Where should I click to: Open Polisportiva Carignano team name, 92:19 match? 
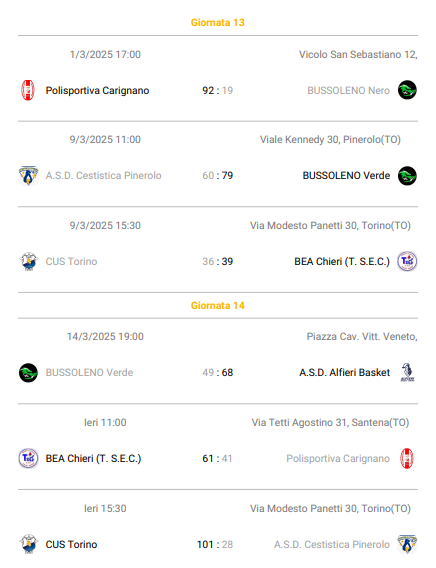(97, 90)
